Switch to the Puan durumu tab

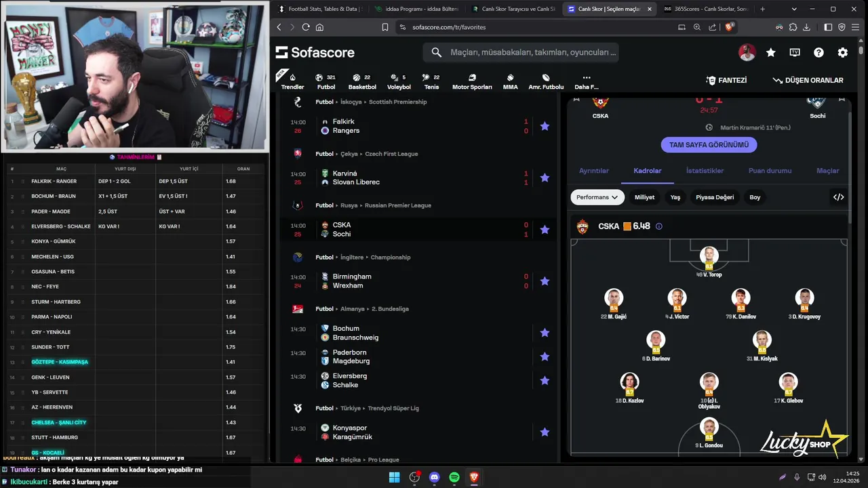point(770,171)
